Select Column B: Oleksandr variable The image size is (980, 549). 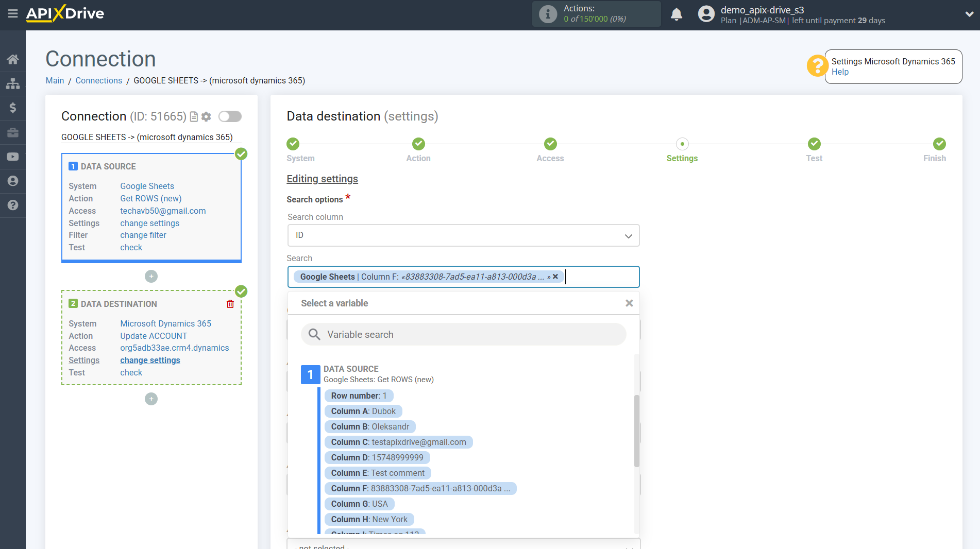pos(370,427)
